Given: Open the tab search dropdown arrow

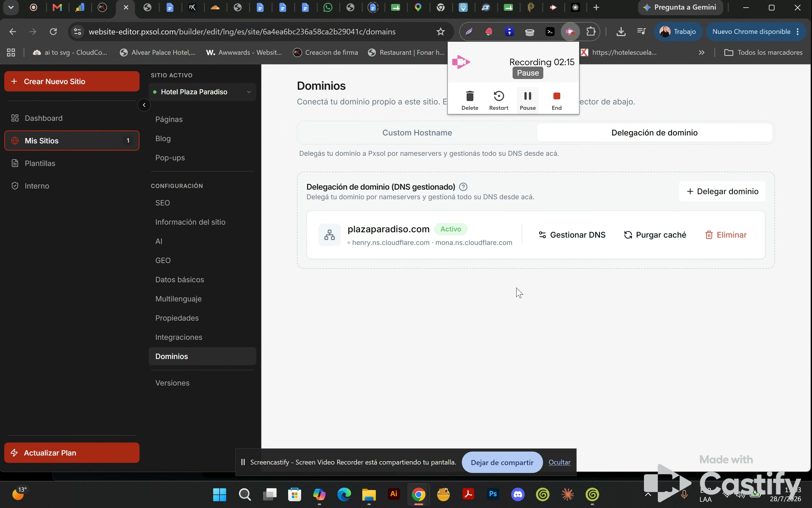Looking at the screenshot, I should [11, 7].
